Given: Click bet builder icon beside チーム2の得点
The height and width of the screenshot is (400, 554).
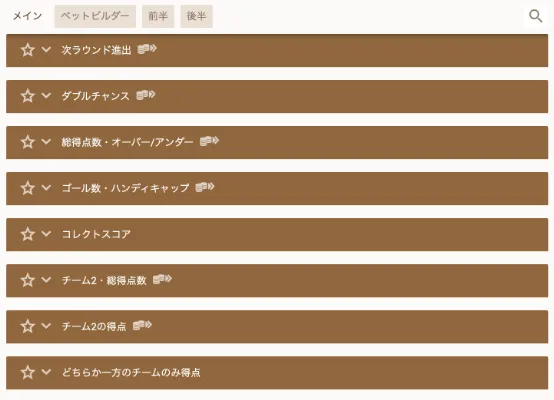Looking at the screenshot, I should point(142,325).
